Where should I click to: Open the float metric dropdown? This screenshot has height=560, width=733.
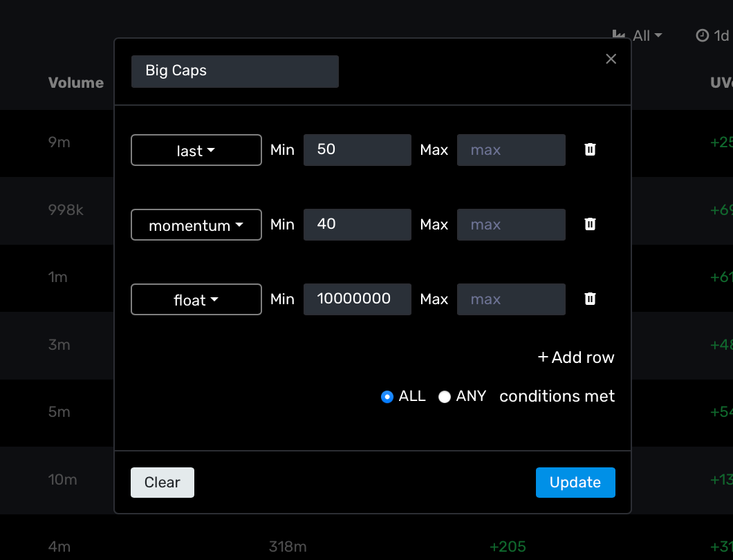[x=196, y=299]
